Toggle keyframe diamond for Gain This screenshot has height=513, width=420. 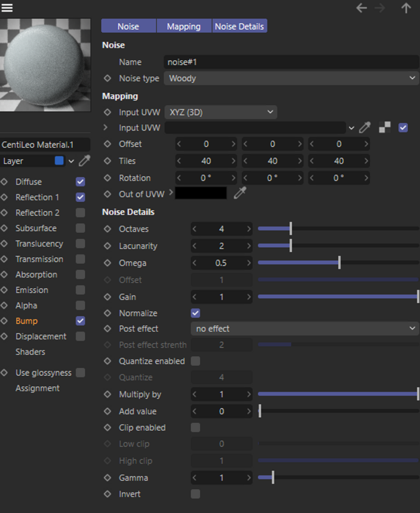tap(107, 297)
